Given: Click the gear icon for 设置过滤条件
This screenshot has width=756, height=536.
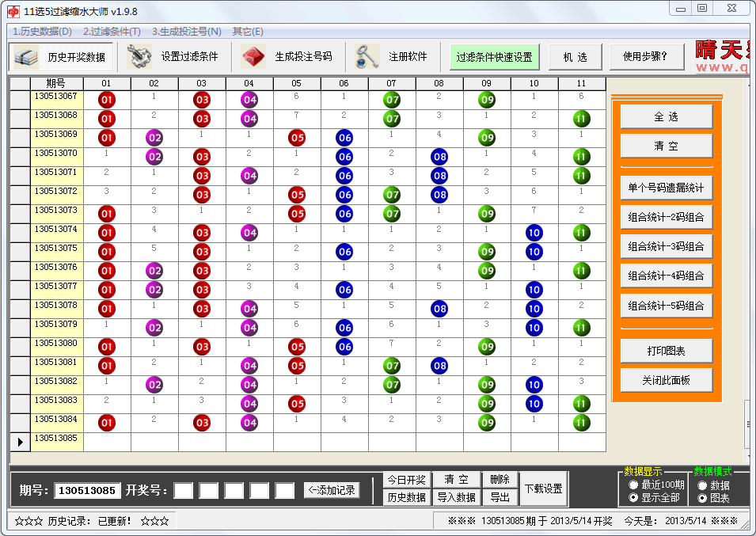Looking at the screenshot, I should click(139, 56).
